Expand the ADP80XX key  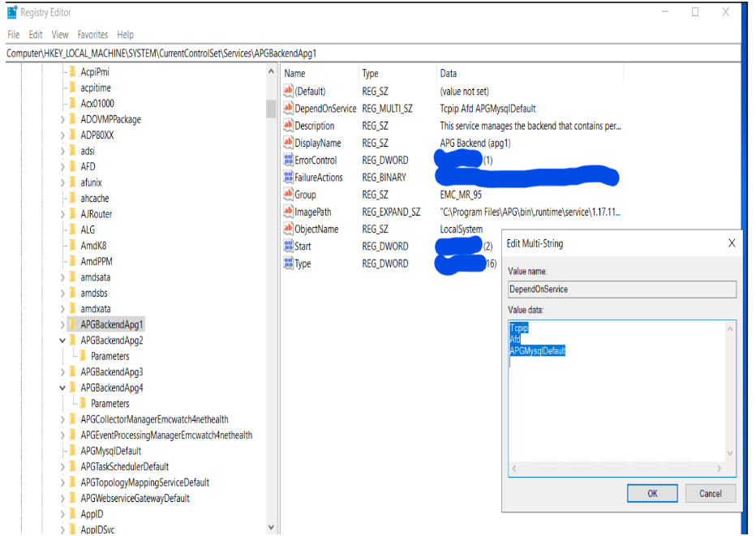pos(62,135)
